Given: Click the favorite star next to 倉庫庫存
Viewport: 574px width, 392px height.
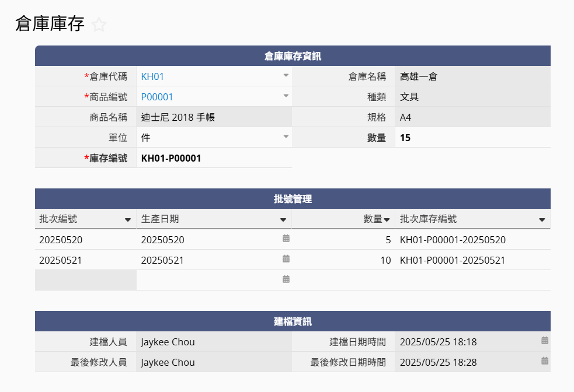Looking at the screenshot, I should (x=99, y=24).
